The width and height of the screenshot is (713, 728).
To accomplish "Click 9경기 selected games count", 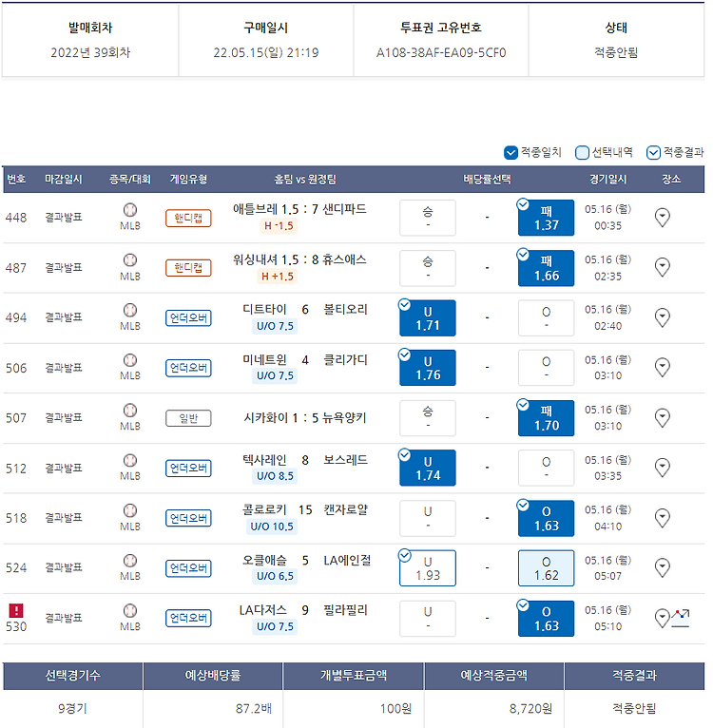I will coord(72,708).
